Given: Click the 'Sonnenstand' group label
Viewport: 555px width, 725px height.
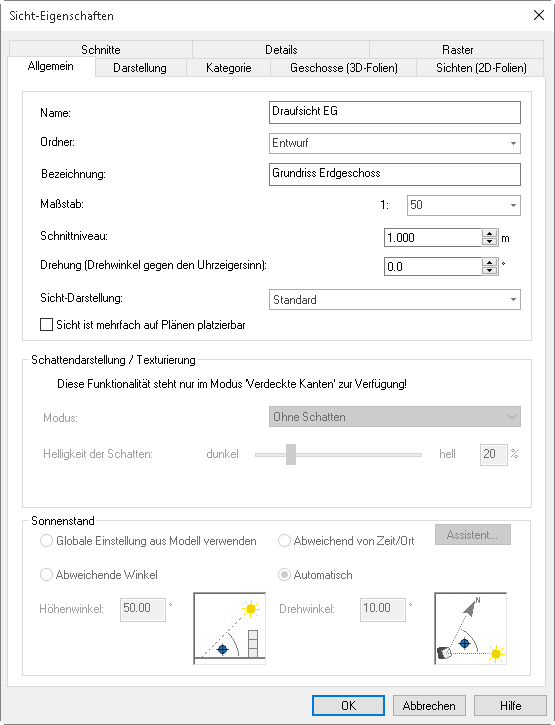Looking at the screenshot, I should (x=63, y=521).
